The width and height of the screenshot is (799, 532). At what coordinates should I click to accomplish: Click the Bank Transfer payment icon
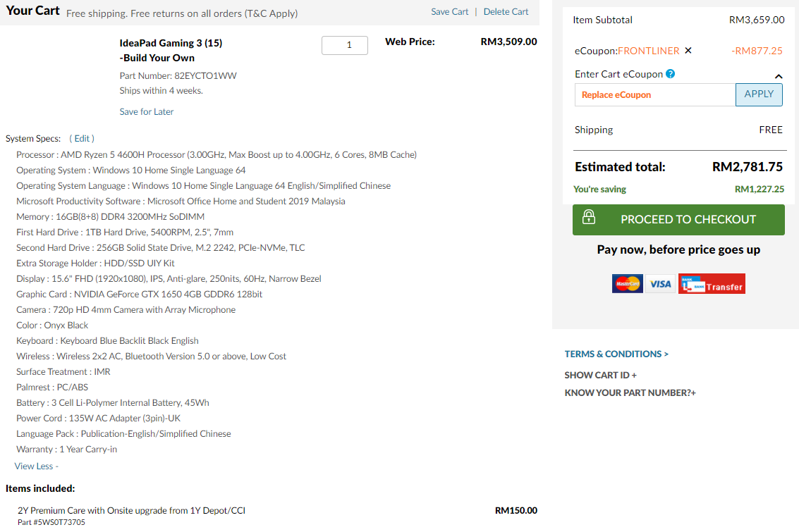click(712, 284)
